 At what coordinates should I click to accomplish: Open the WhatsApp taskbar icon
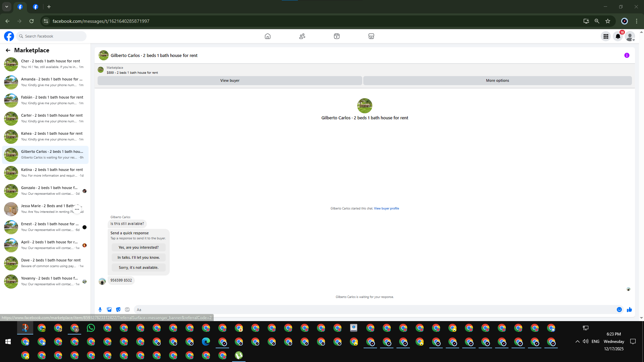point(91,328)
